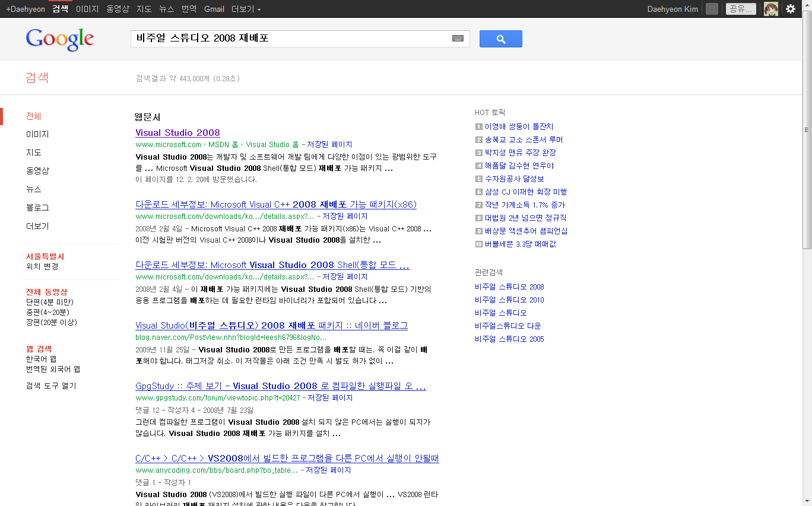Go to 동영상 in the top black bar
Screen dimensions: 812x506
[118, 9]
